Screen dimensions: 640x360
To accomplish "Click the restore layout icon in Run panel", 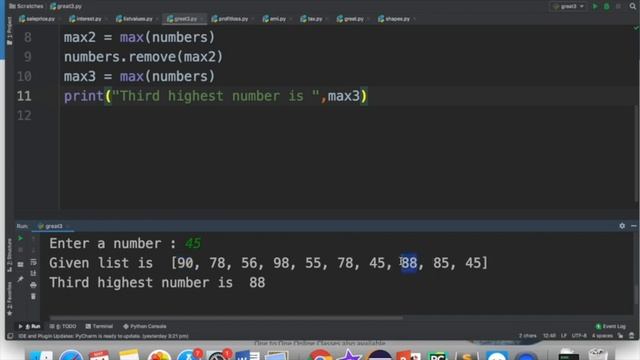I will pyautogui.click(x=20, y=264).
